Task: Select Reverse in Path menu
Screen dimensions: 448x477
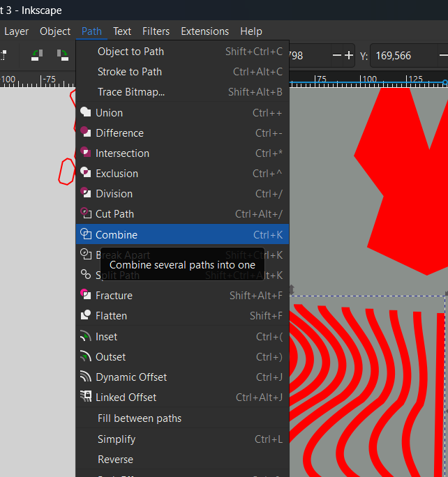Action: (182, 460)
